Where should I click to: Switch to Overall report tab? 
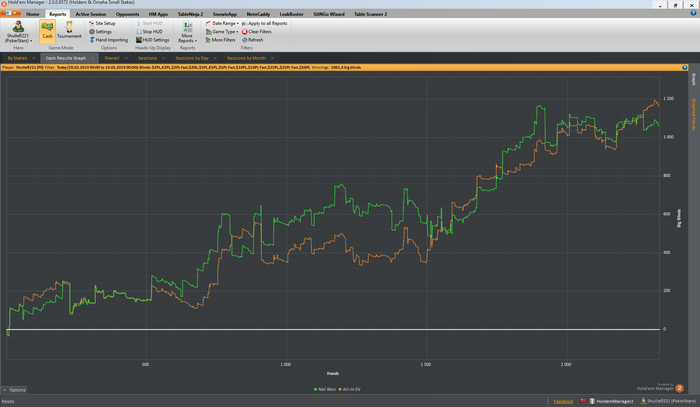[112, 58]
